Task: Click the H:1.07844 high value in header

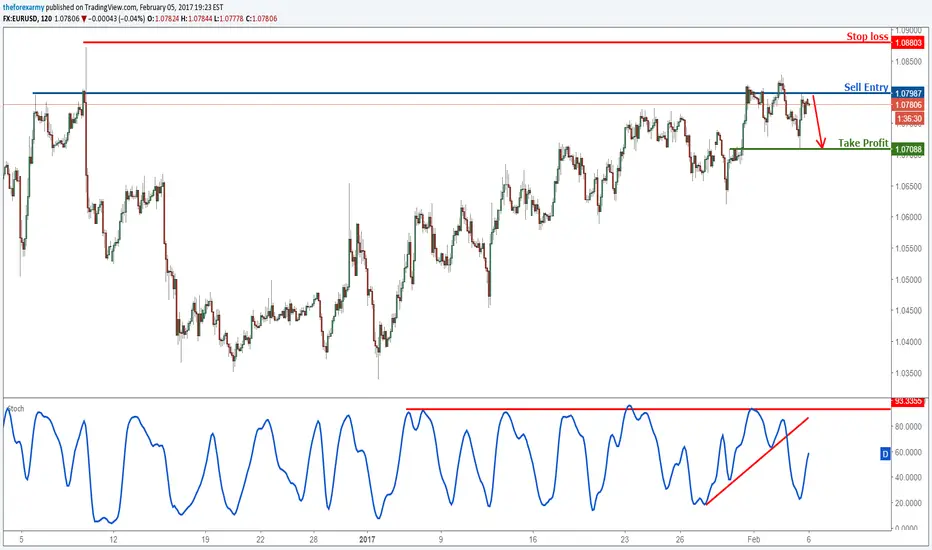Action: 196,18
